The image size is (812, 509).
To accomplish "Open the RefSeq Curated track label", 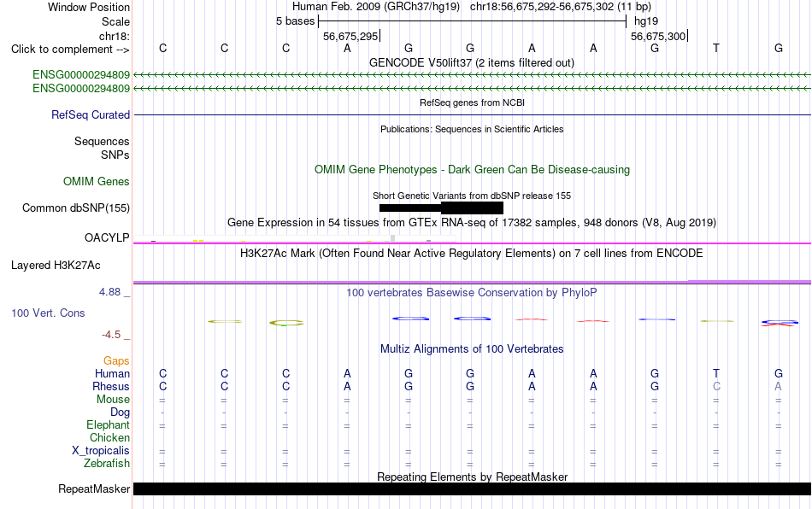I will (x=90, y=114).
